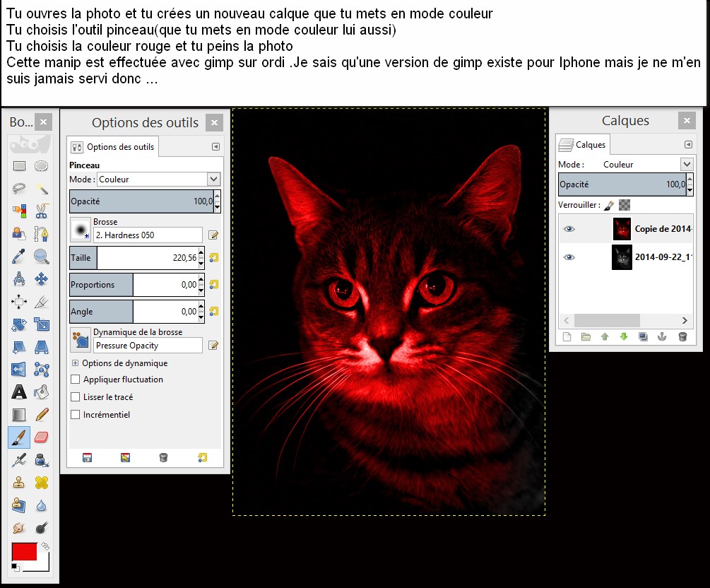710x588 pixels.
Task: Toggle link icon next to Angle
Action: point(214,311)
